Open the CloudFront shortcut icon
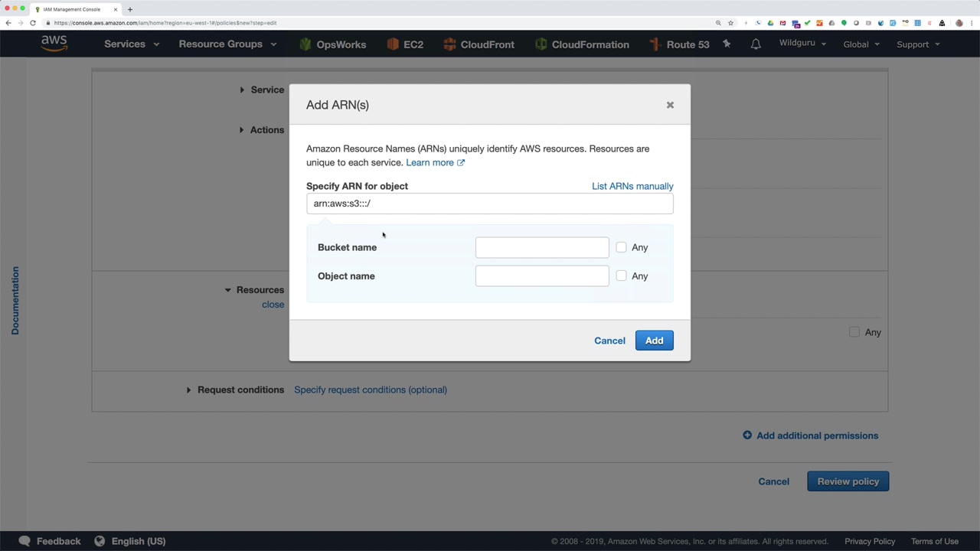 point(449,44)
